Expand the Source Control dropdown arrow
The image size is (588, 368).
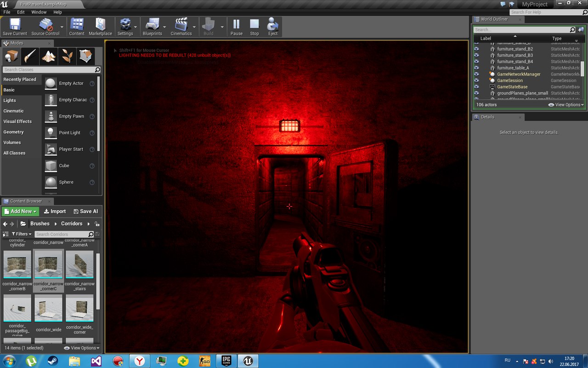(62, 27)
